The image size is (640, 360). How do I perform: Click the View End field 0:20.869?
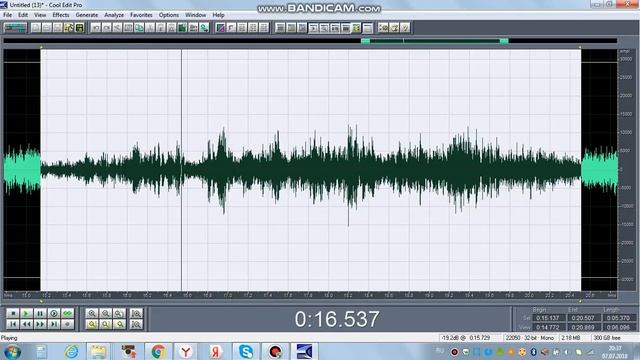click(x=583, y=327)
